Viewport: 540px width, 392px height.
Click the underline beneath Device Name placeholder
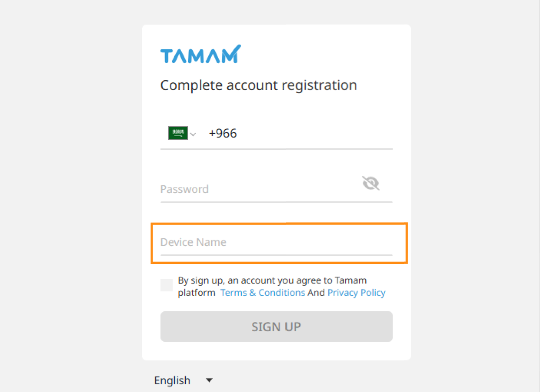point(276,255)
